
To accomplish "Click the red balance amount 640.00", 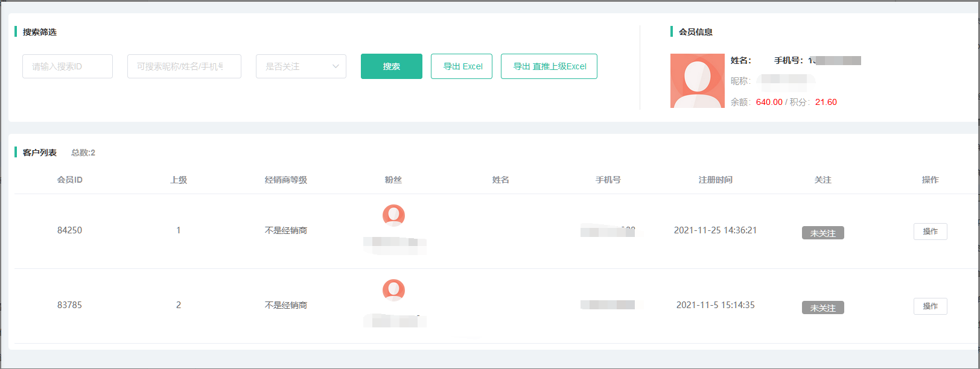I will [769, 102].
